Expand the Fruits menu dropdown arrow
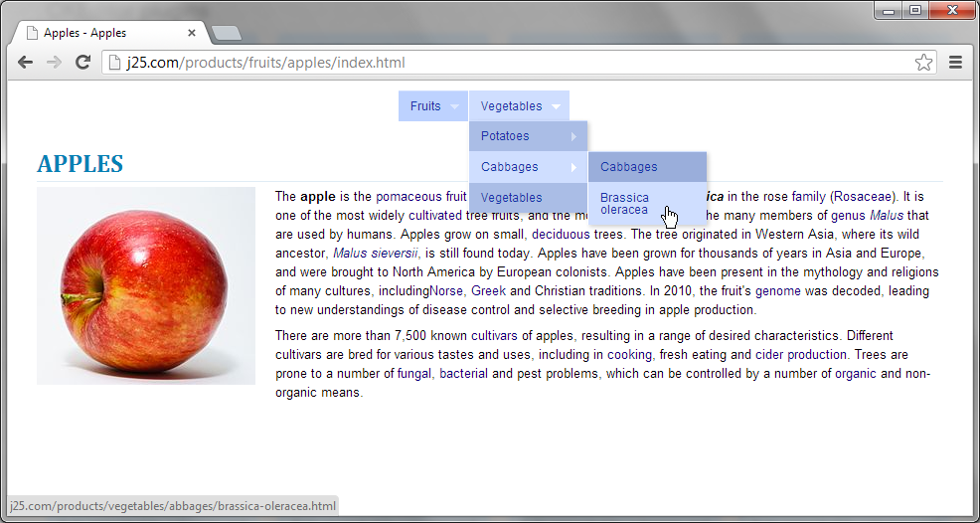The width and height of the screenshot is (980, 523). coord(454,106)
